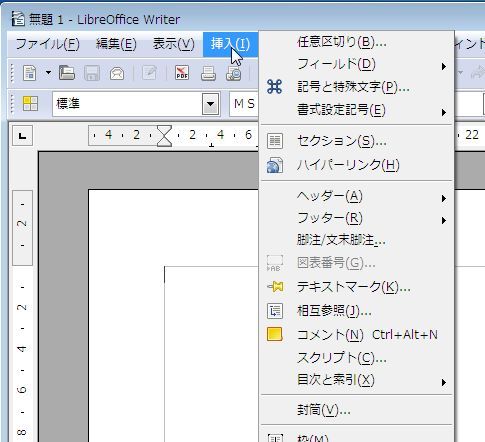Viewport: 485px width, 442px height.
Task: Expand the 目次と索引(X) submenu
Action: pyautogui.click(x=357, y=380)
